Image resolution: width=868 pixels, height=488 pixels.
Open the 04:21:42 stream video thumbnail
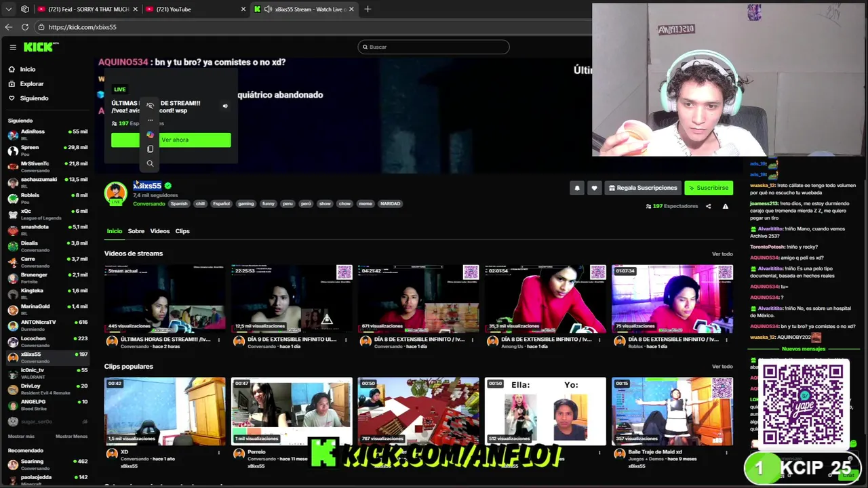[418, 298]
